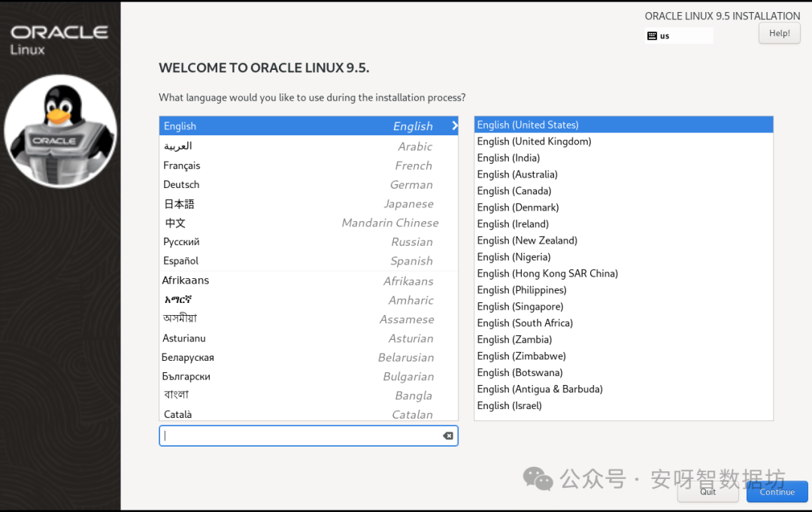Viewport: 812px width, 512px height.
Task: Select Русский language row
Action: coord(309,242)
